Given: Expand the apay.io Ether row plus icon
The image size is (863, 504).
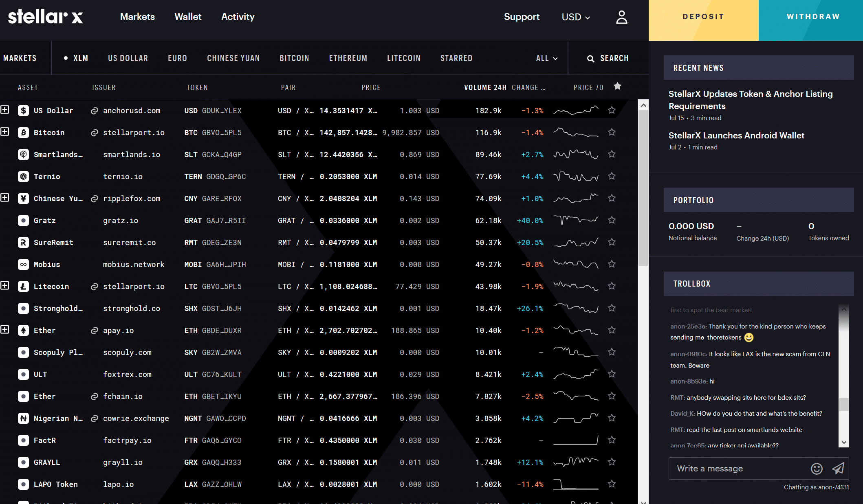Looking at the screenshot, I should 4,329.
